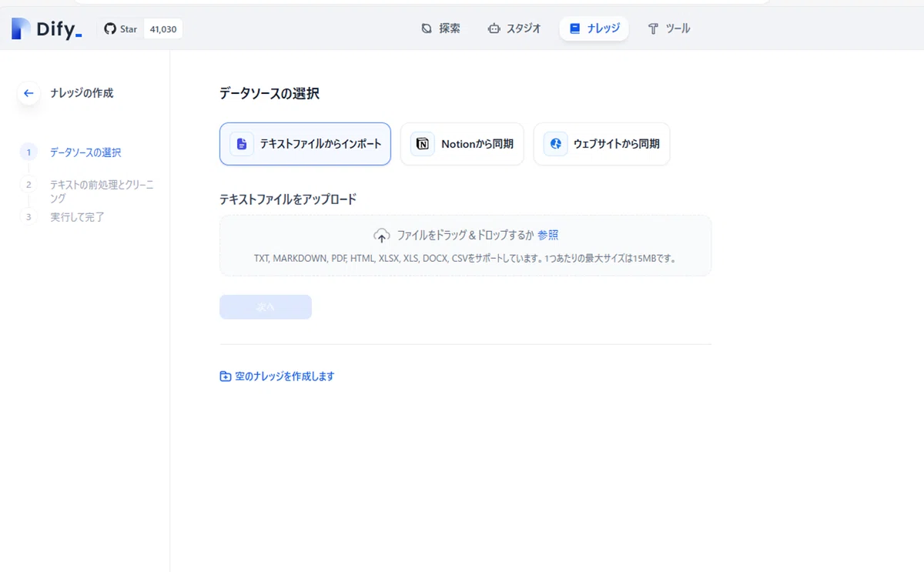Select step 3 実行して完了
924x572 pixels.
coord(77,217)
